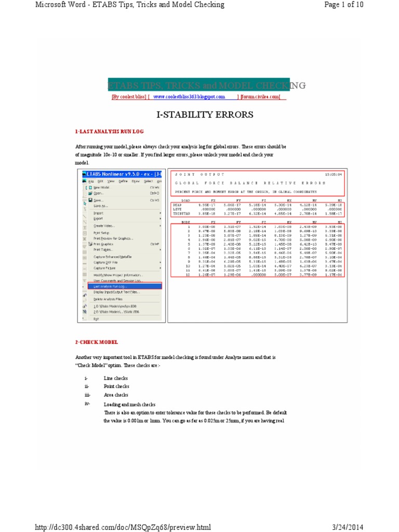399x532 pixels.
Task: Open the www.coolestbliss363.blogspot.com link
Action: click(x=189, y=97)
